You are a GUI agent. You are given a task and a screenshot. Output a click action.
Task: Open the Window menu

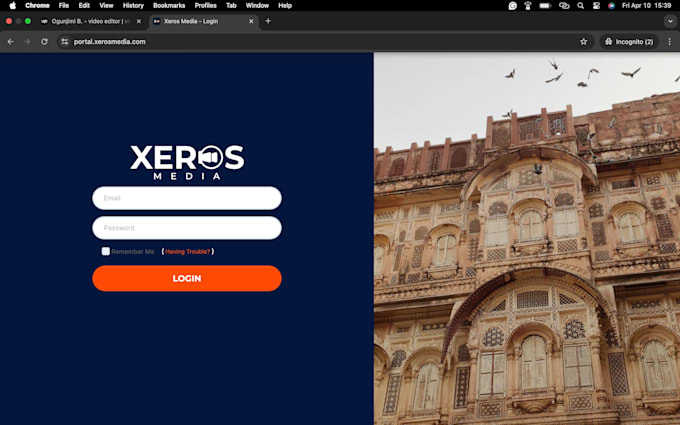coord(257,6)
